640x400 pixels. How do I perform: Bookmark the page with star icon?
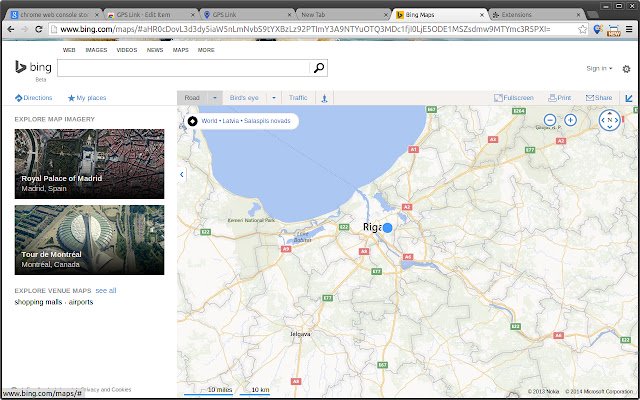pos(582,29)
